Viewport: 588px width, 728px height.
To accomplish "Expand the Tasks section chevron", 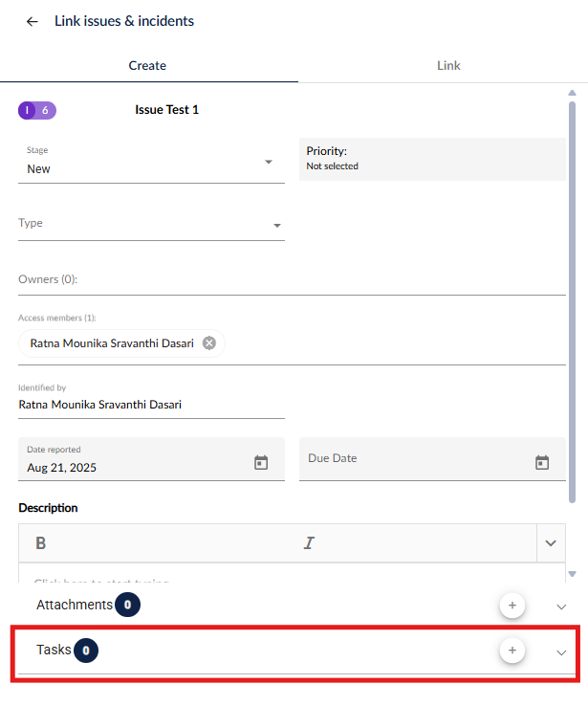I will click(x=561, y=652).
